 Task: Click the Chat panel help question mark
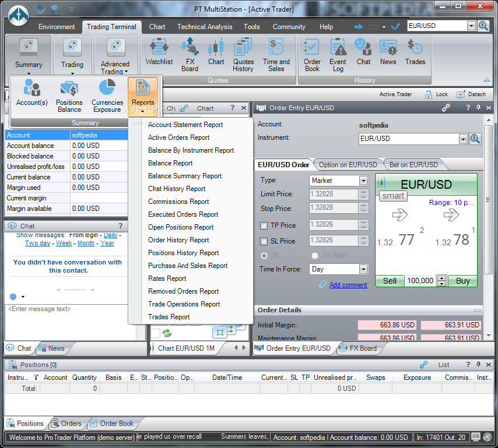point(120,226)
